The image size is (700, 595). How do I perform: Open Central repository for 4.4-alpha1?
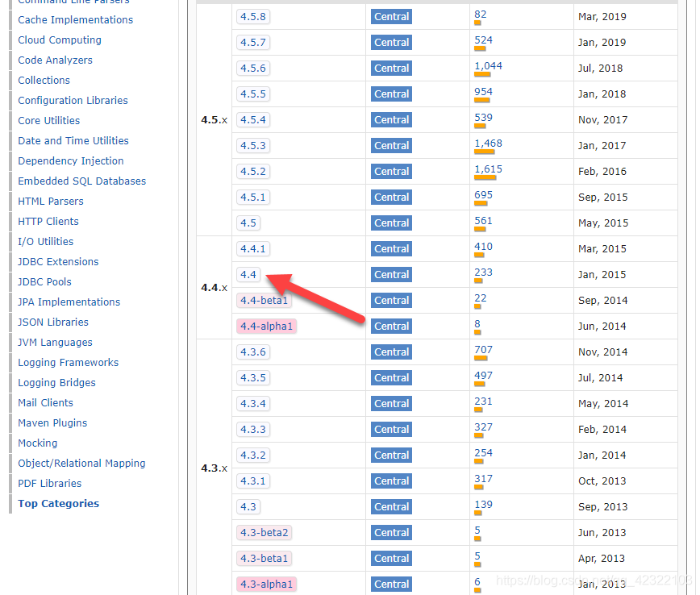tap(391, 327)
